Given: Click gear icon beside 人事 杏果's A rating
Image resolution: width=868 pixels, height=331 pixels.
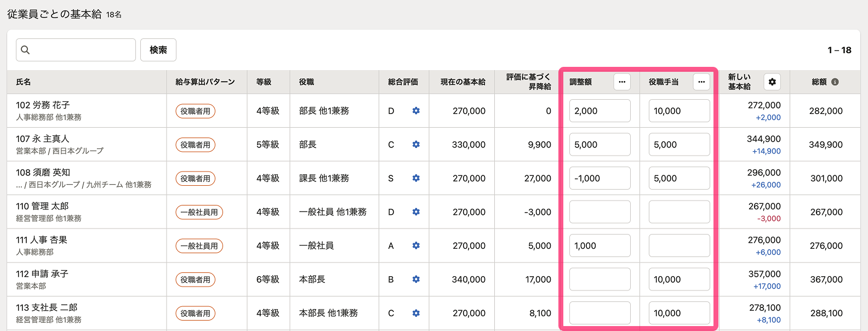Looking at the screenshot, I should pos(416,246).
